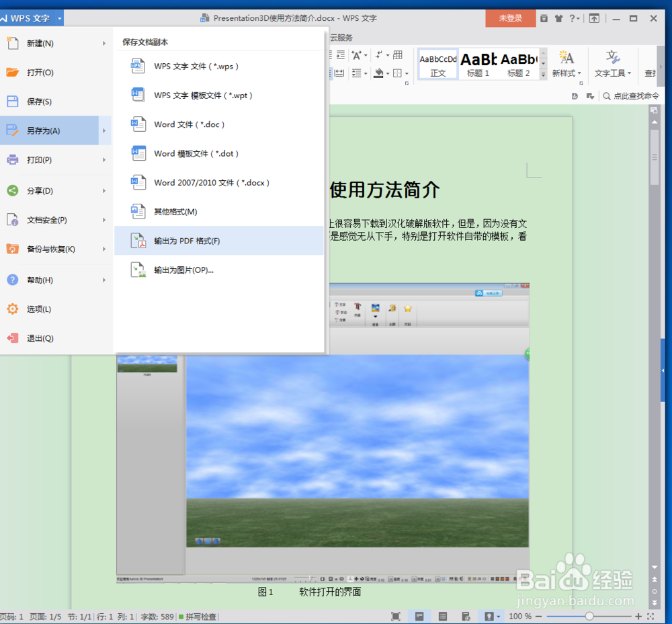Expand the 打印(P) submenu arrow
The width and height of the screenshot is (672, 624).
(104, 159)
